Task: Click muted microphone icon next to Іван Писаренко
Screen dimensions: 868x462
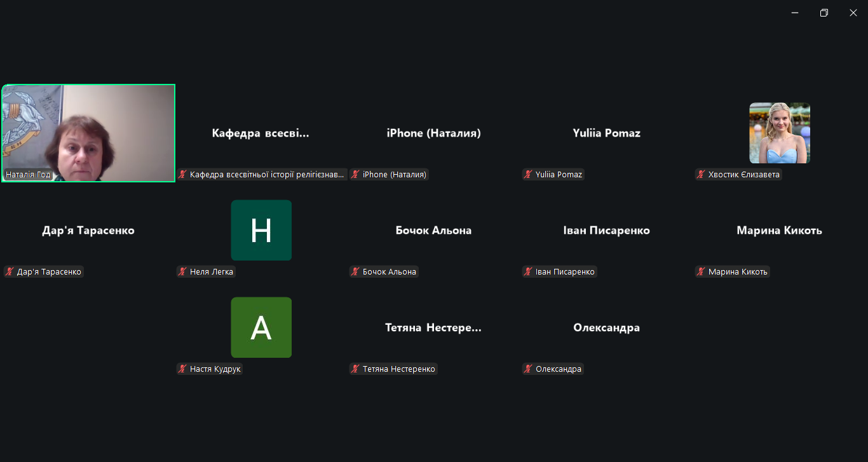Action: (528, 271)
